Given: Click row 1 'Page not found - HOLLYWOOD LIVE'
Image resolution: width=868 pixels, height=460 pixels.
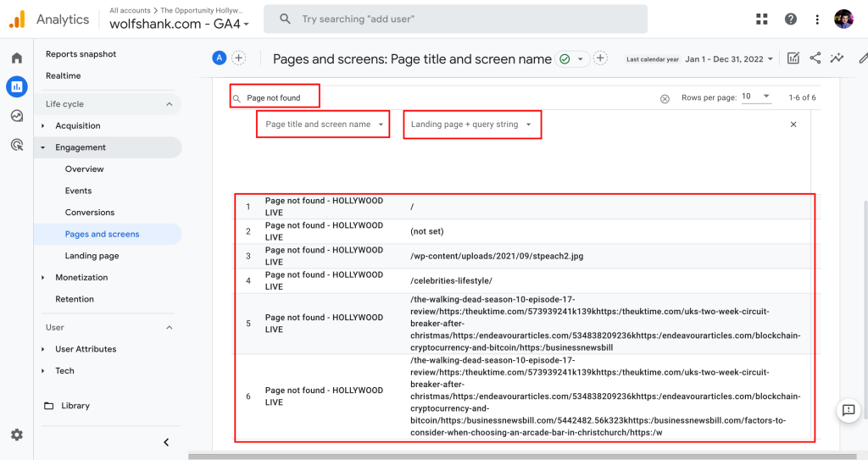Looking at the screenshot, I should click(324, 207).
